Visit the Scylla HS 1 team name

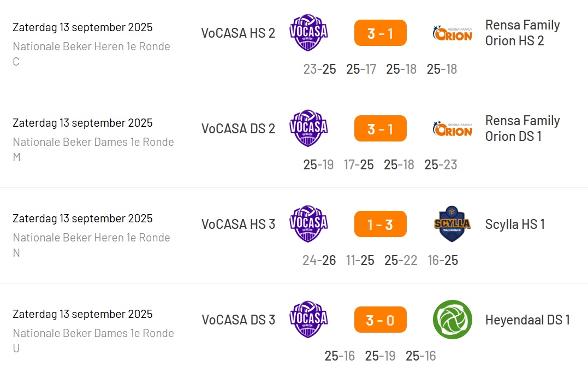click(x=515, y=224)
